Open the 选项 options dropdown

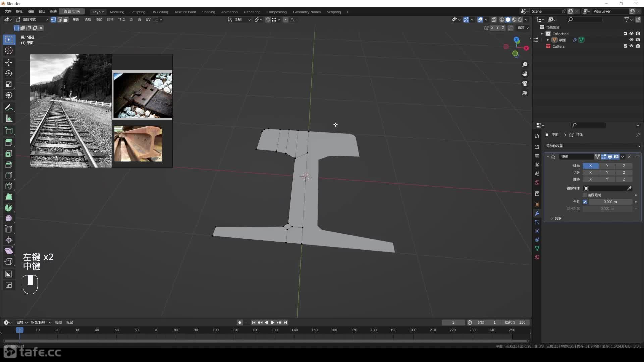[523, 28]
